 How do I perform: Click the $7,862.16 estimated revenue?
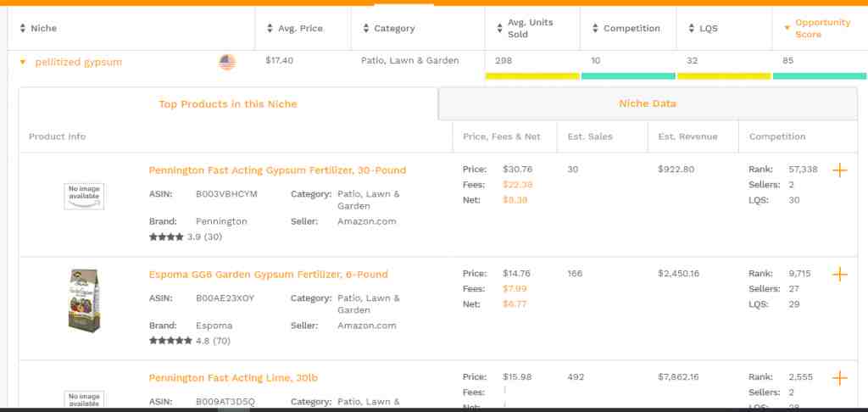[x=679, y=376]
